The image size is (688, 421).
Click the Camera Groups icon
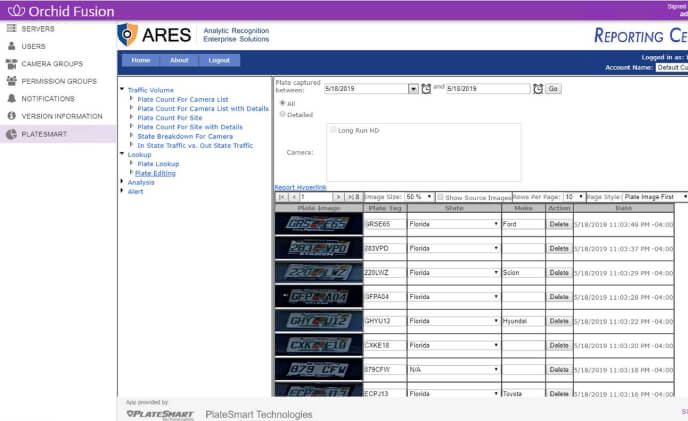click(11, 64)
